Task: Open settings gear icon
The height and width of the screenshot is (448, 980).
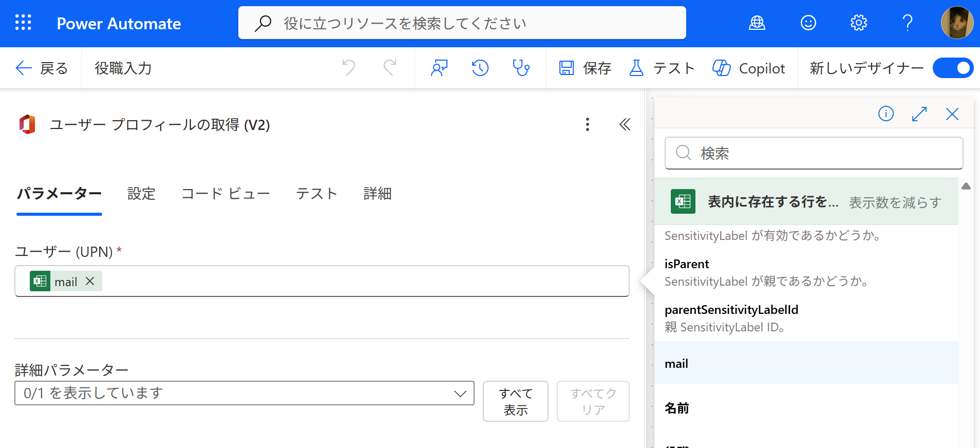Action: click(858, 23)
